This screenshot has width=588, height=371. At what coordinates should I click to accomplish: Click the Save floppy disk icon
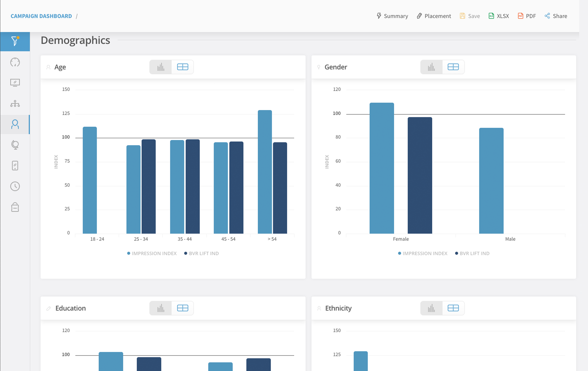tap(462, 16)
